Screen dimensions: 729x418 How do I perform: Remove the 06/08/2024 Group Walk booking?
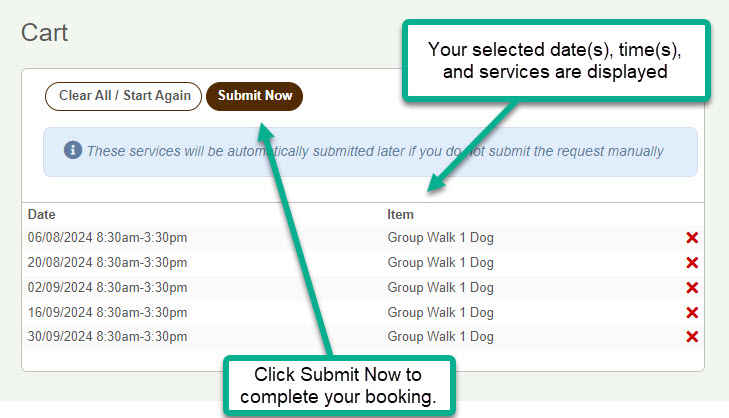692,238
